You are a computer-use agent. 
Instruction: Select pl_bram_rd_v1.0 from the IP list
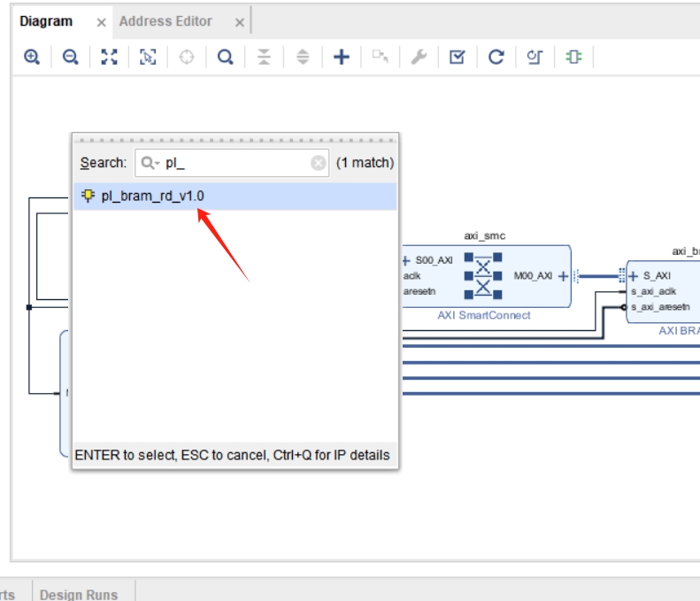click(235, 196)
